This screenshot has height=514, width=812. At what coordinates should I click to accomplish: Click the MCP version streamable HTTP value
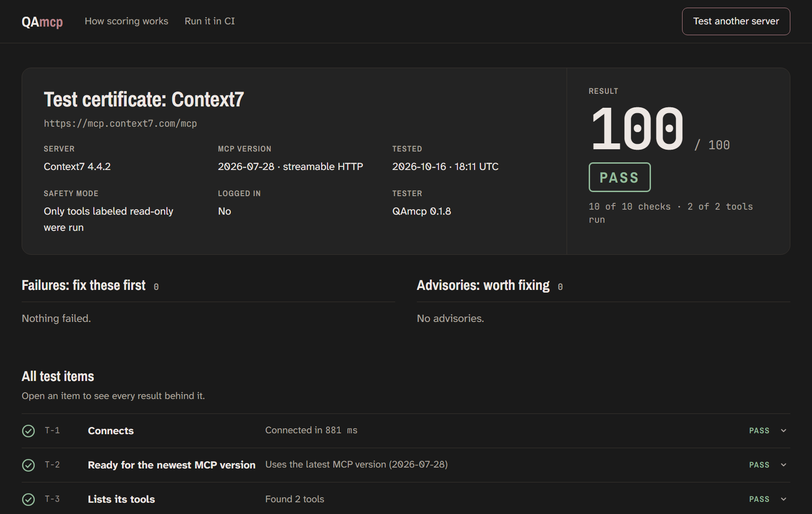(291, 166)
